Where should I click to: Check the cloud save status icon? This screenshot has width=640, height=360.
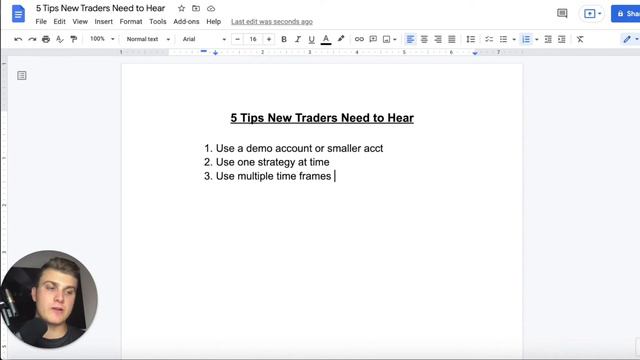(211, 8)
